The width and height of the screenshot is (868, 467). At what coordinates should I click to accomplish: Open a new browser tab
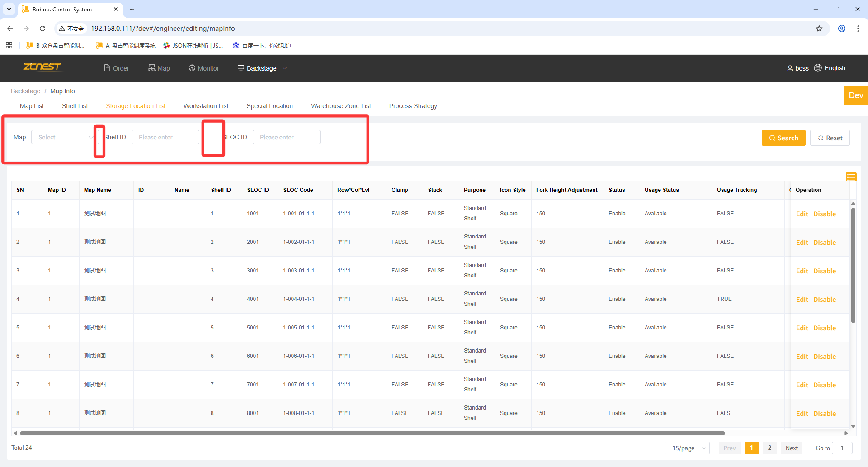pyautogui.click(x=132, y=9)
